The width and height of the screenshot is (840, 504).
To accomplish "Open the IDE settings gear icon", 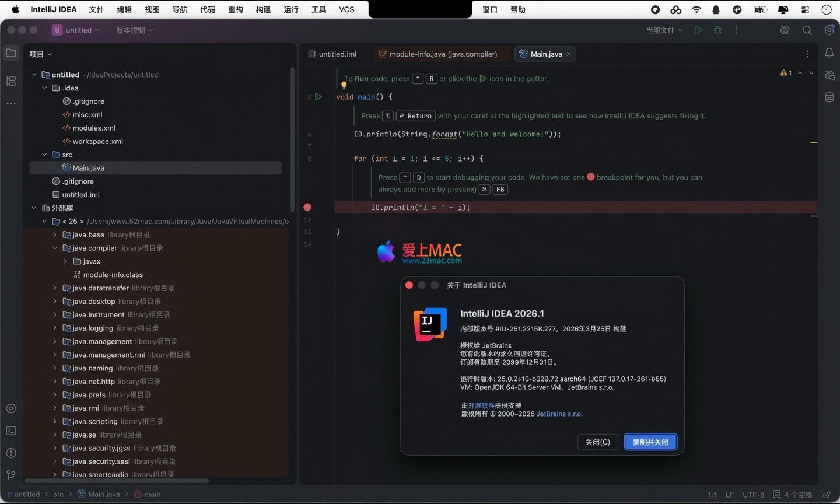I will pos(829,30).
